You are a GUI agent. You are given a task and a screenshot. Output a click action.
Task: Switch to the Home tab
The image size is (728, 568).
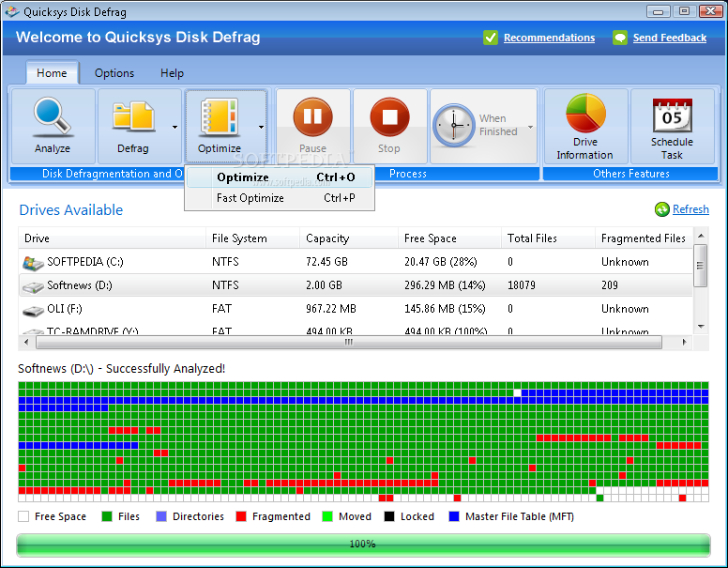point(52,73)
